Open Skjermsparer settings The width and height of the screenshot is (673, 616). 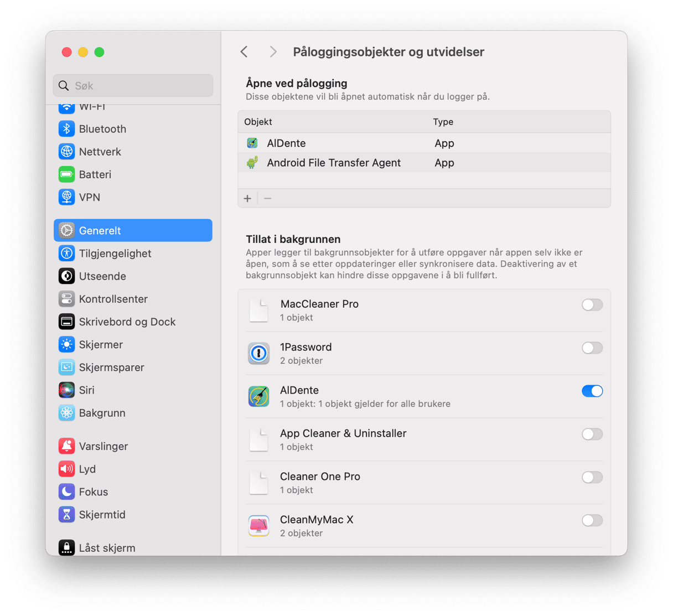click(x=133, y=367)
